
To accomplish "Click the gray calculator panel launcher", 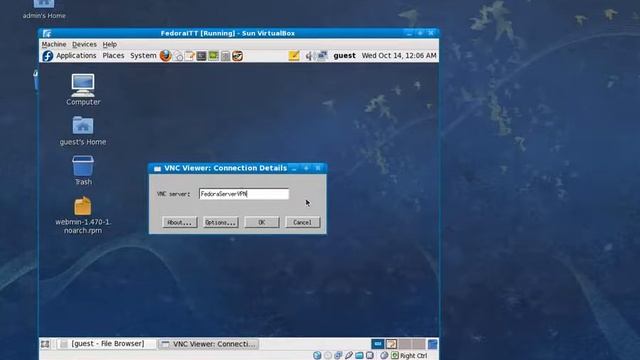I will [225, 56].
